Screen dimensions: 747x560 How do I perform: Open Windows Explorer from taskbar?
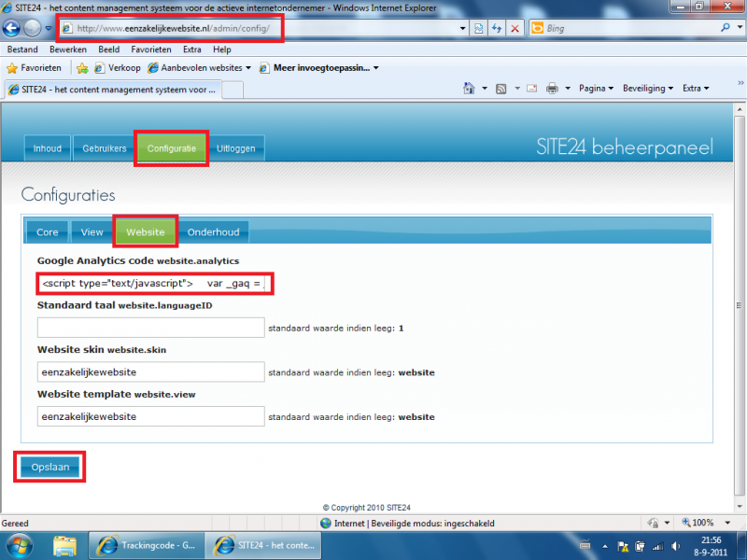pos(64,545)
